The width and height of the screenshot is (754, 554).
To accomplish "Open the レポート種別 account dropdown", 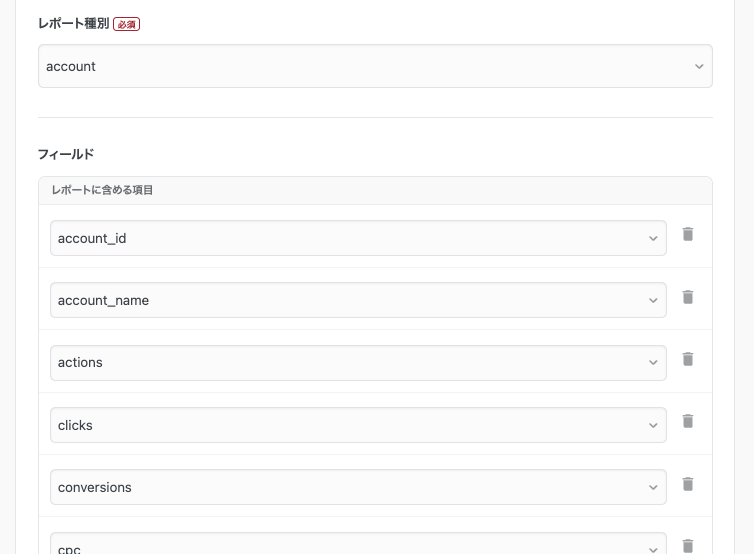I will tap(375, 66).
